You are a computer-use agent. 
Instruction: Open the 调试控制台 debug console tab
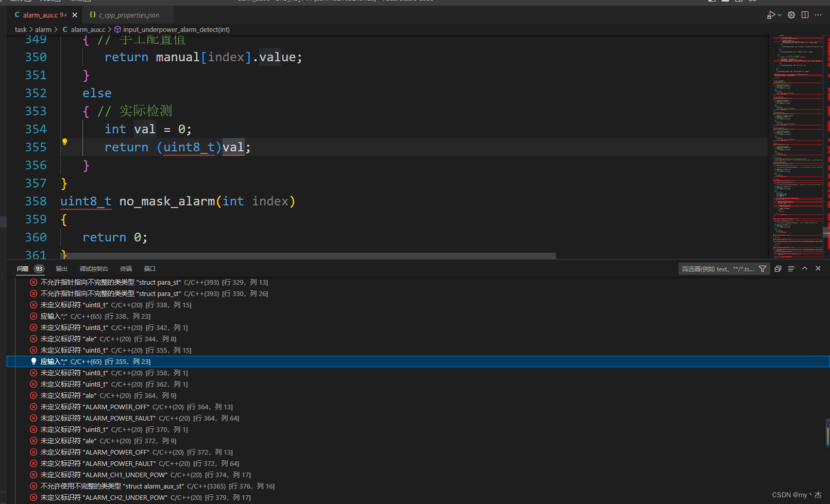coord(94,269)
